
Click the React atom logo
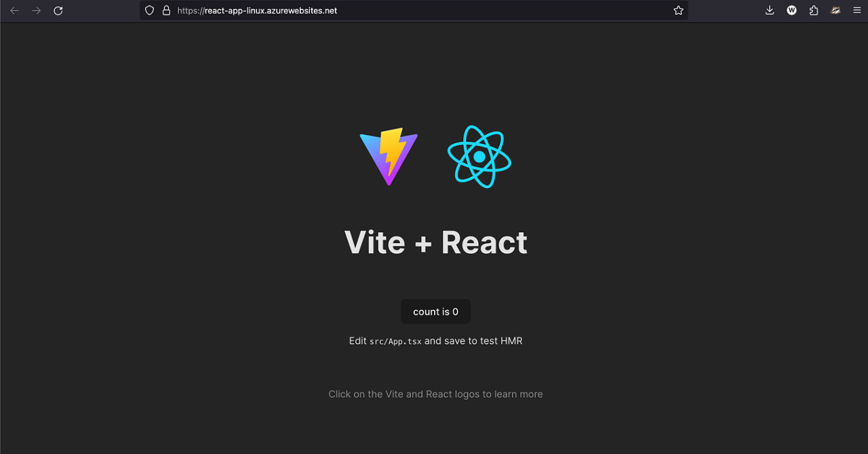[479, 156]
